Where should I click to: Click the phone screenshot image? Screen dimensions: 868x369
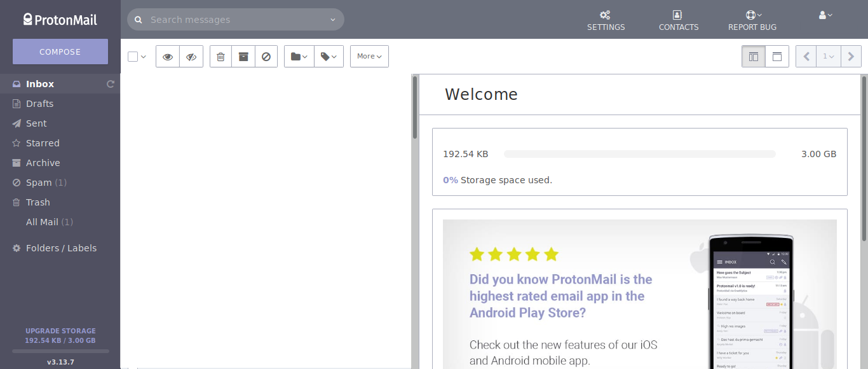[752, 302]
